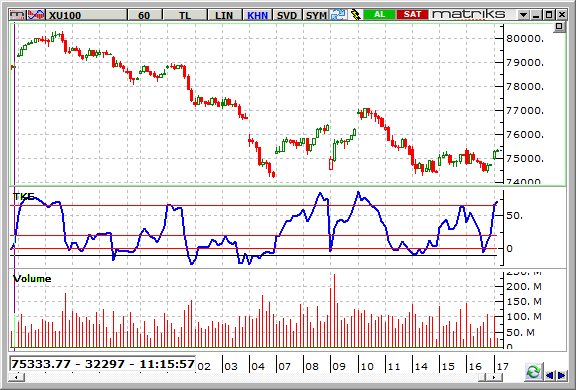Click the yellow lightning bolt icon
576x390 pixels.
[355, 15]
